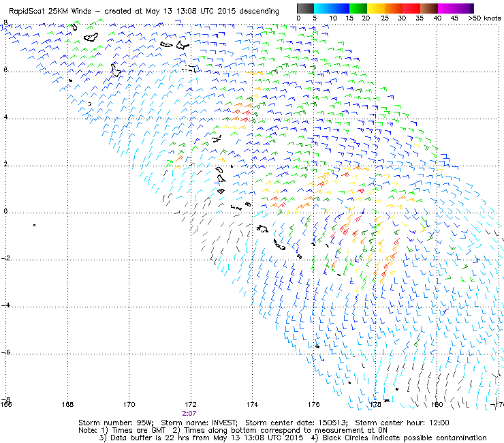Click the '-4' latitude axis label
The height and width of the screenshot is (443, 504).
click(x=5, y=305)
